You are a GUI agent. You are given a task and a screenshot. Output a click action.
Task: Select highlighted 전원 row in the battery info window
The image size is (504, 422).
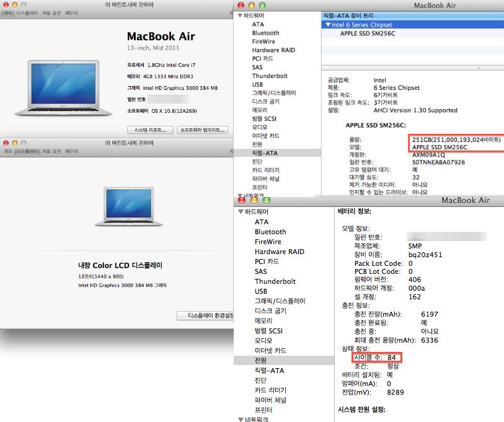pyautogui.click(x=284, y=360)
